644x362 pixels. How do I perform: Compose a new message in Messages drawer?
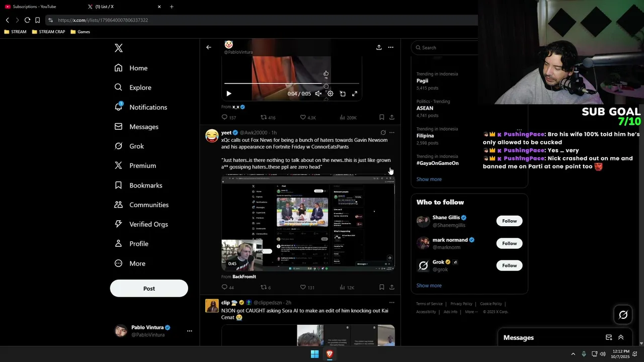tap(609, 337)
